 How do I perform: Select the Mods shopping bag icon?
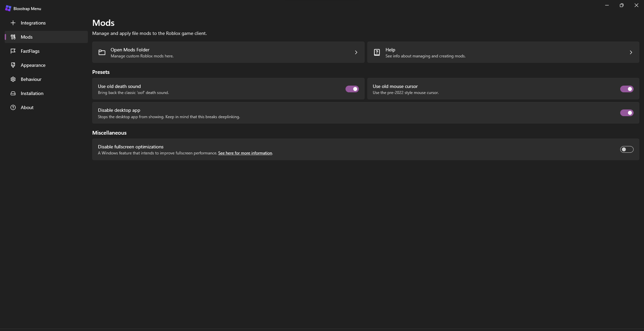click(13, 37)
